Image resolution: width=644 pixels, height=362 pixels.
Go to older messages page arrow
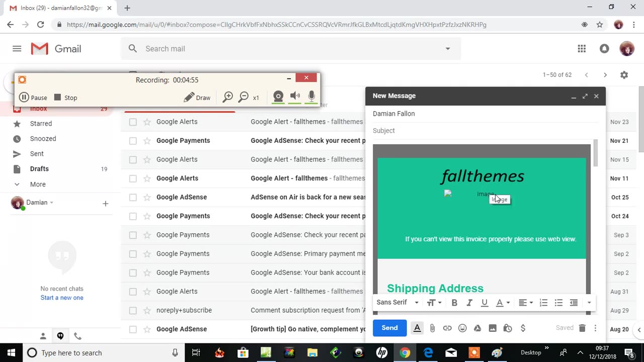coord(605,75)
